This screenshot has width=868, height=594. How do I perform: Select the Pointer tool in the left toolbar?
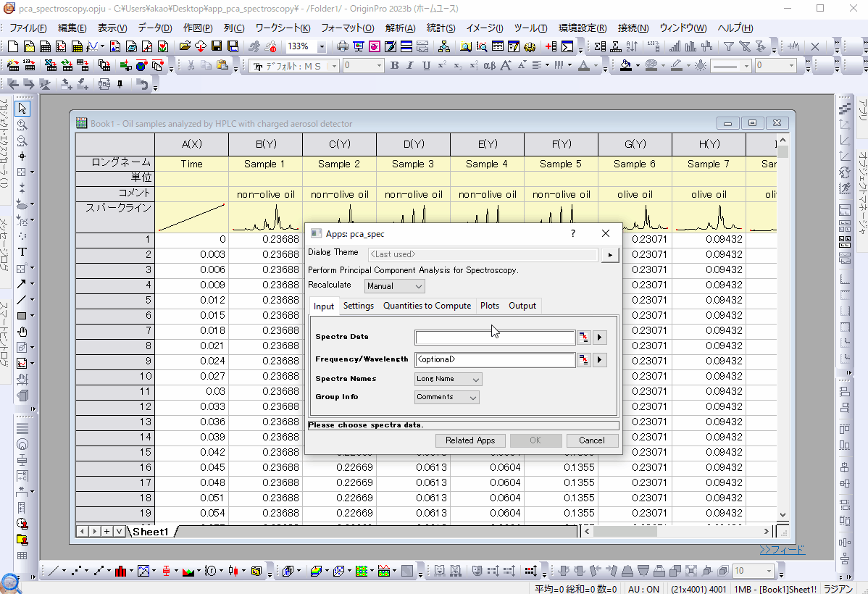point(22,109)
